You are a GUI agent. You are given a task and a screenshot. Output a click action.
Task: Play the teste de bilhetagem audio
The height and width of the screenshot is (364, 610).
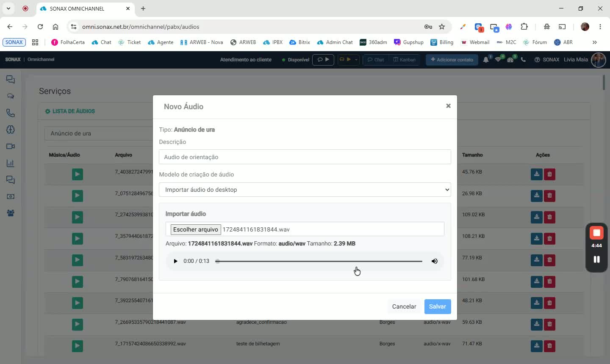point(77,346)
